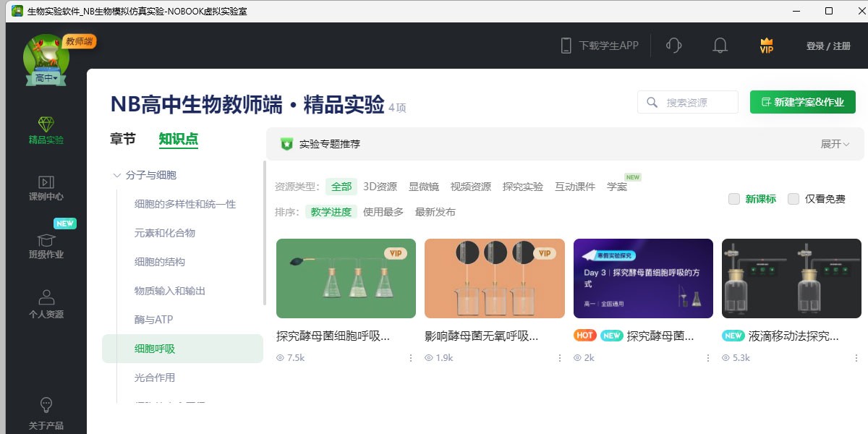
Task: Filter resource type by 视频资源
Action: [471, 187]
